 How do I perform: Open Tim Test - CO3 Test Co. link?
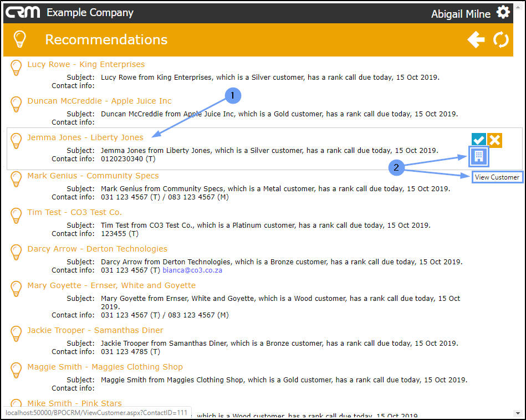coord(74,212)
